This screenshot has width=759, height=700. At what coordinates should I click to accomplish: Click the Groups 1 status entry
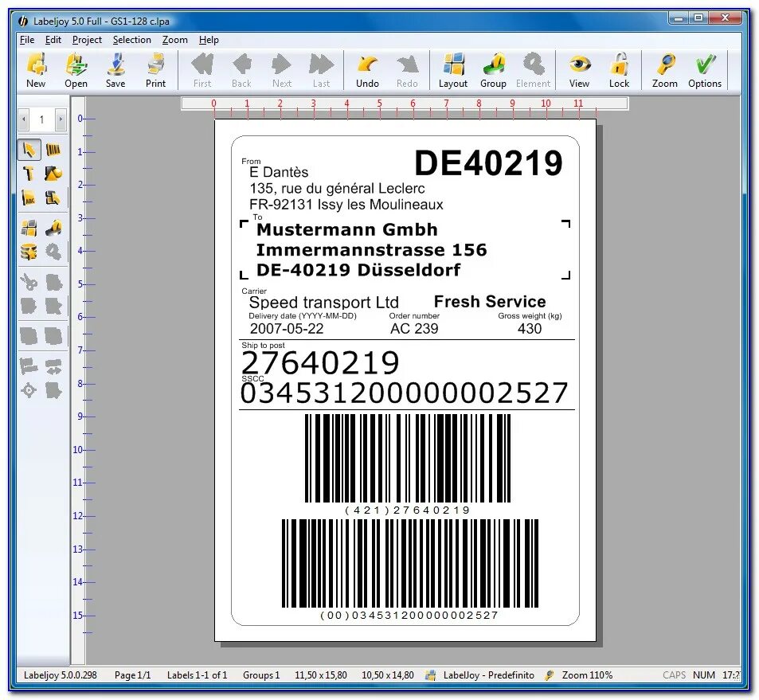pyautogui.click(x=261, y=675)
